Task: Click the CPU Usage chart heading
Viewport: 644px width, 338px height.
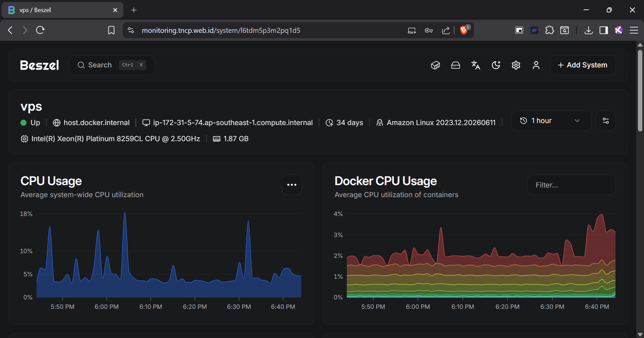Action: tap(51, 181)
